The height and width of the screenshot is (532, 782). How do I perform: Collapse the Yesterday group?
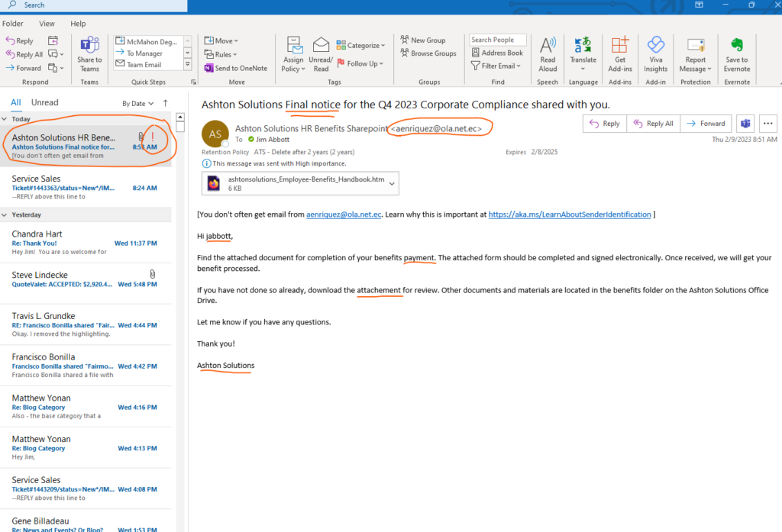coord(5,214)
